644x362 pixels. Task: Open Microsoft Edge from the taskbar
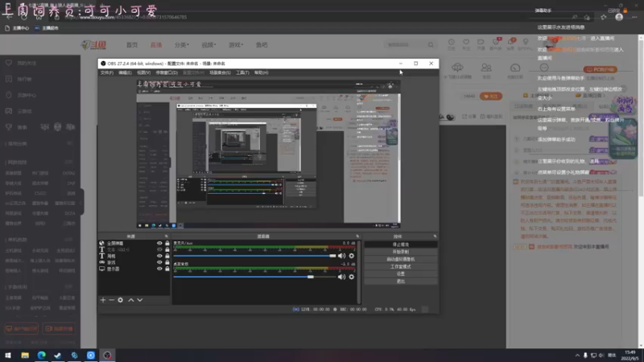pyautogui.click(x=42, y=355)
